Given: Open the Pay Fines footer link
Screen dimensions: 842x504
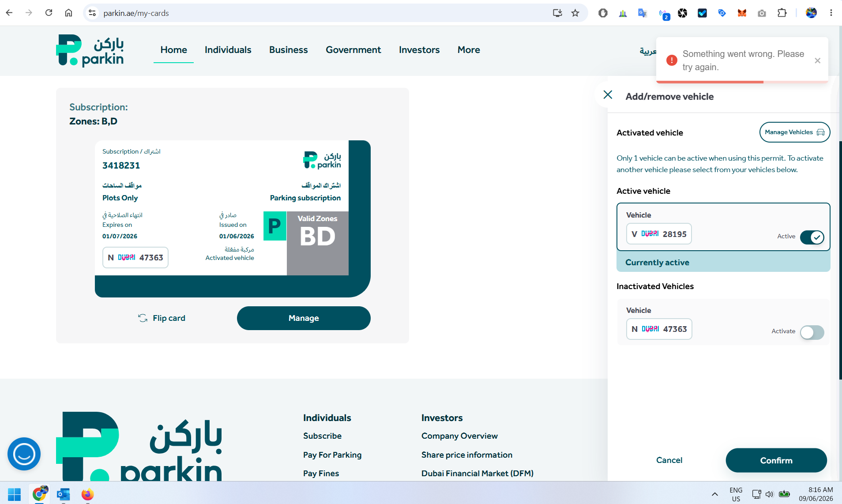Looking at the screenshot, I should 321,474.
